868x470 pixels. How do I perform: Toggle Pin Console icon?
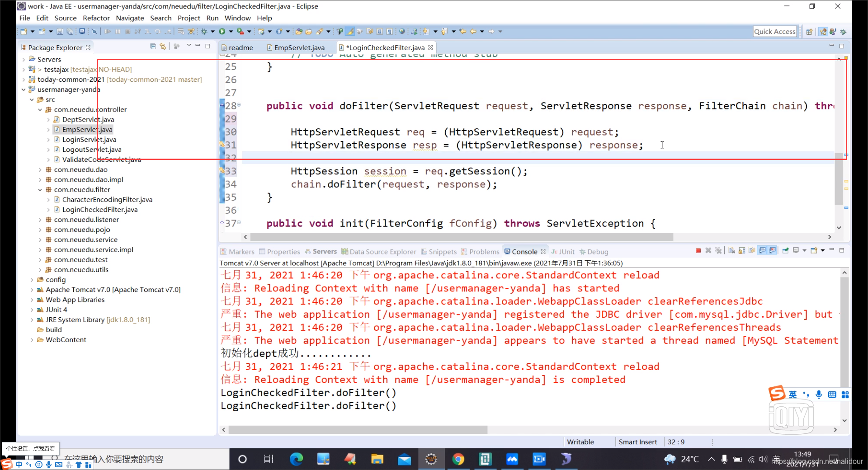(785, 251)
